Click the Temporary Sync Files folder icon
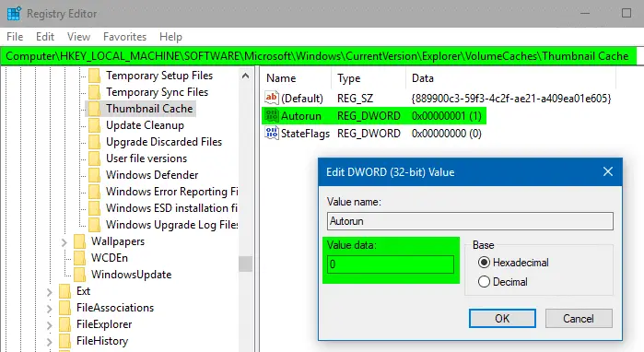Screen dimensions: 644x352 pyautogui.click(x=95, y=92)
